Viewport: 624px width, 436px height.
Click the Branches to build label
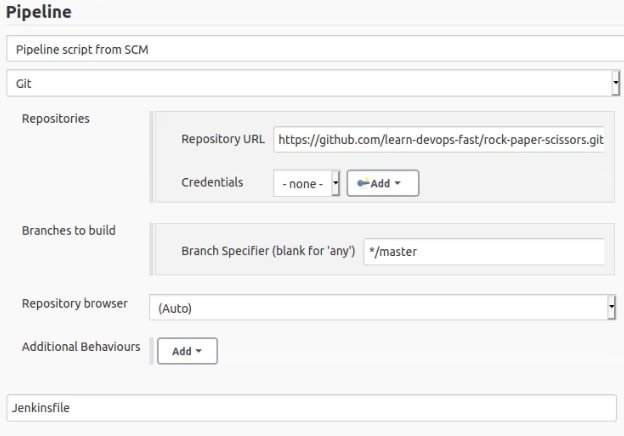[68, 230]
